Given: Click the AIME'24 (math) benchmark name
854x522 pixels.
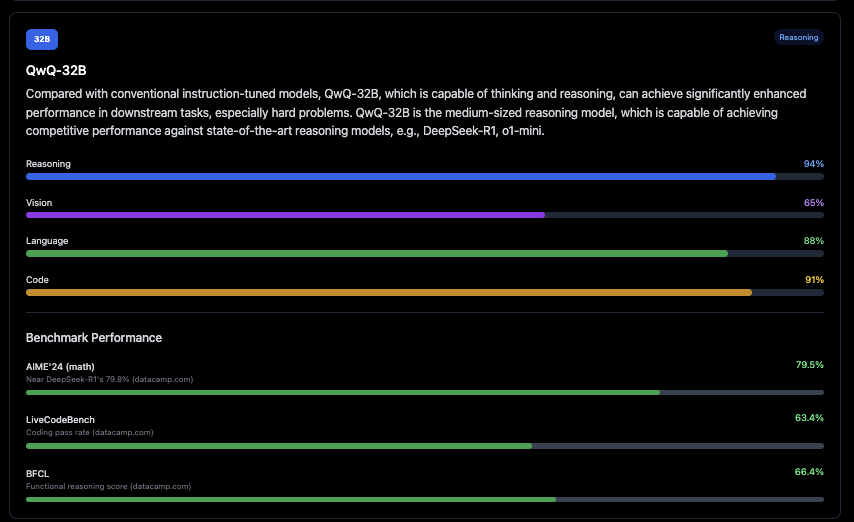Looking at the screenshot, I should click(60, 367).
